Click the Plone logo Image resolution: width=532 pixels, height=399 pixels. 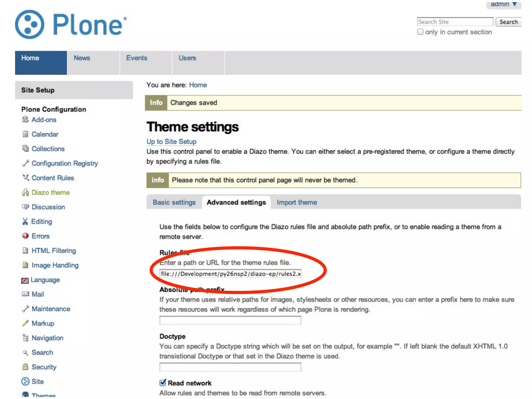click(71, 25)
